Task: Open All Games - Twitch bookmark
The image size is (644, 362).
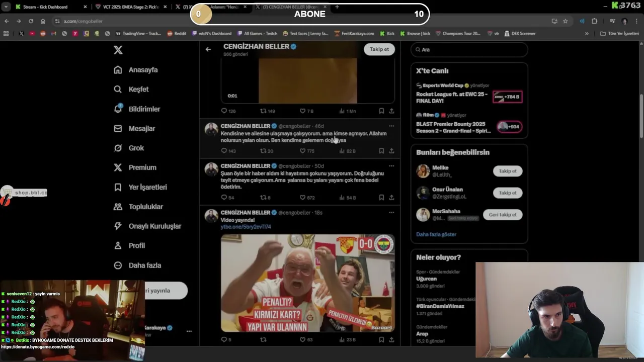Action: 257,34
